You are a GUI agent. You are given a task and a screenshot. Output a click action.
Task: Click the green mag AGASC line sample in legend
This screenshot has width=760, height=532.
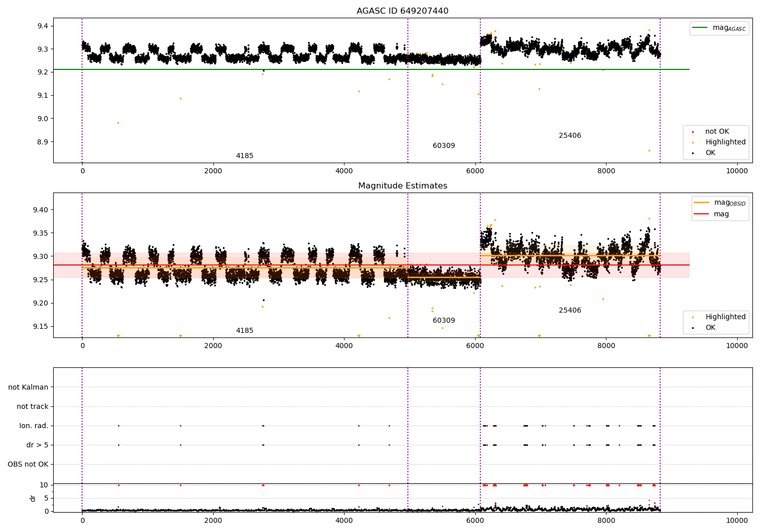coord(701,28)
